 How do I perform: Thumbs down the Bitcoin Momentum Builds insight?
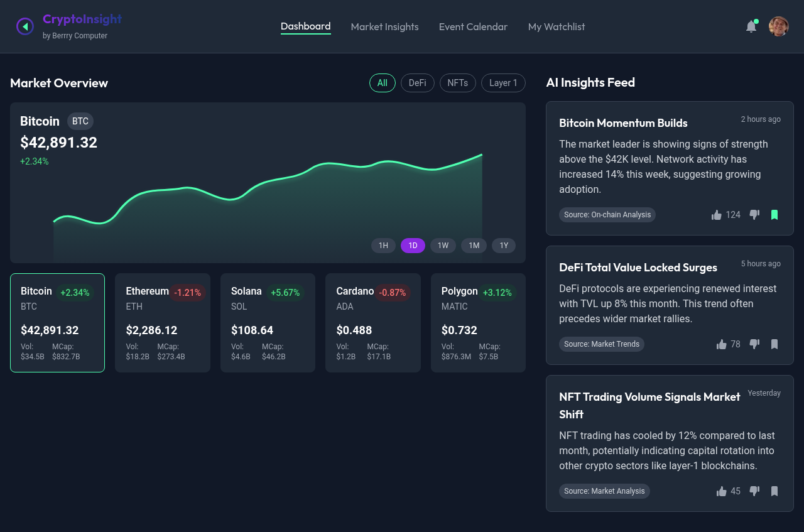(x=754, y=214)
